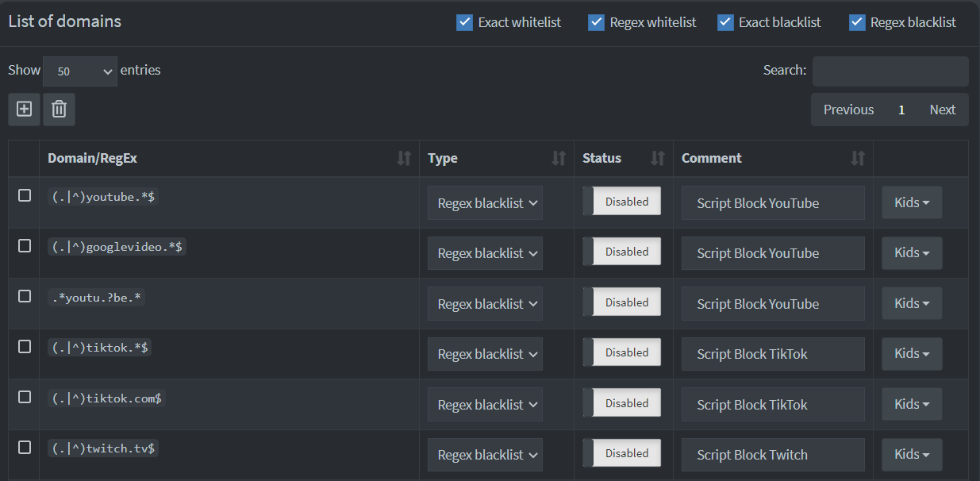Click the Next pagination button
The width and height of the screenshot is (980, 481).
pos(942,110)
